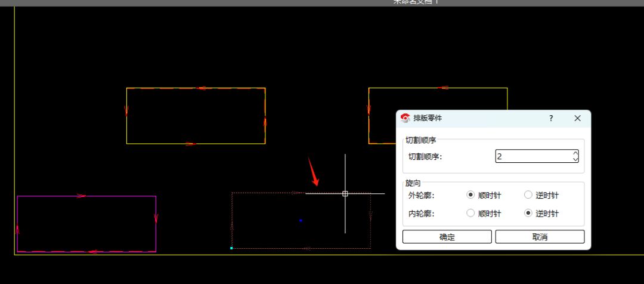Click the 取消 (Cancel) button
The width and height of the screenshot is (644, 284).
point(540,237)
